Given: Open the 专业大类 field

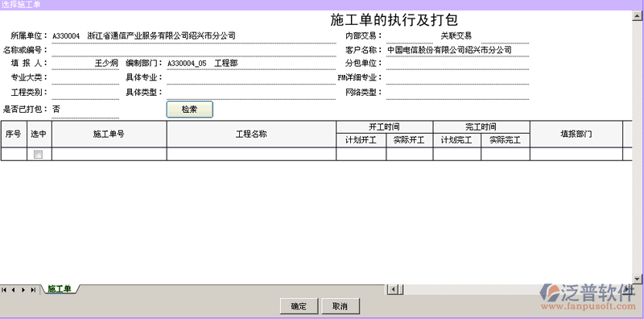Looking at the screenshot, I should point(85,77).
